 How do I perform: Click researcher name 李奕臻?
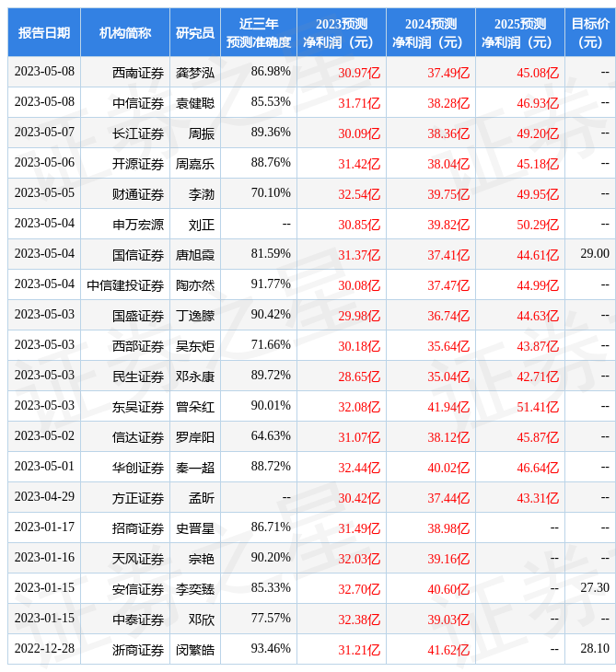click(195, 589)
